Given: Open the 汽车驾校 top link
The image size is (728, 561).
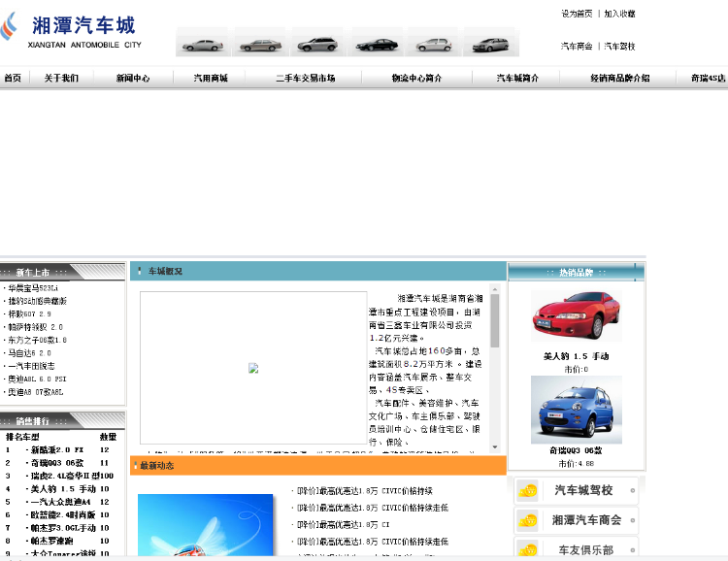Looking at the screenshot, I should point(619,46).
